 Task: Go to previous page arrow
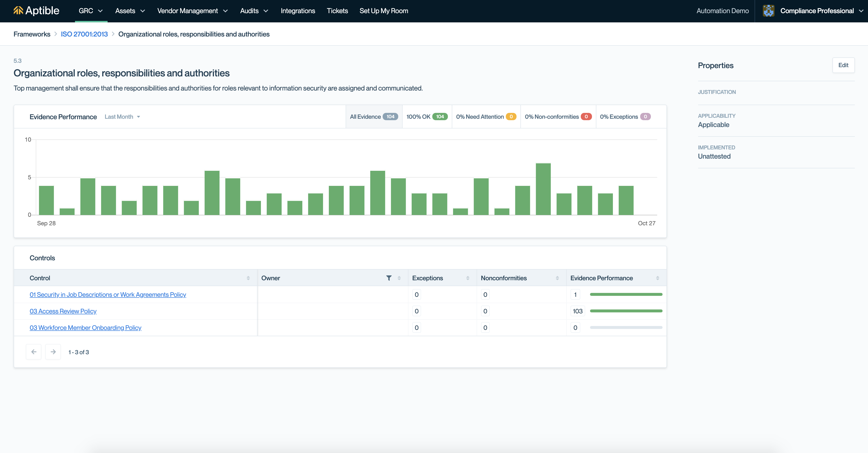[x=34, y=352]
